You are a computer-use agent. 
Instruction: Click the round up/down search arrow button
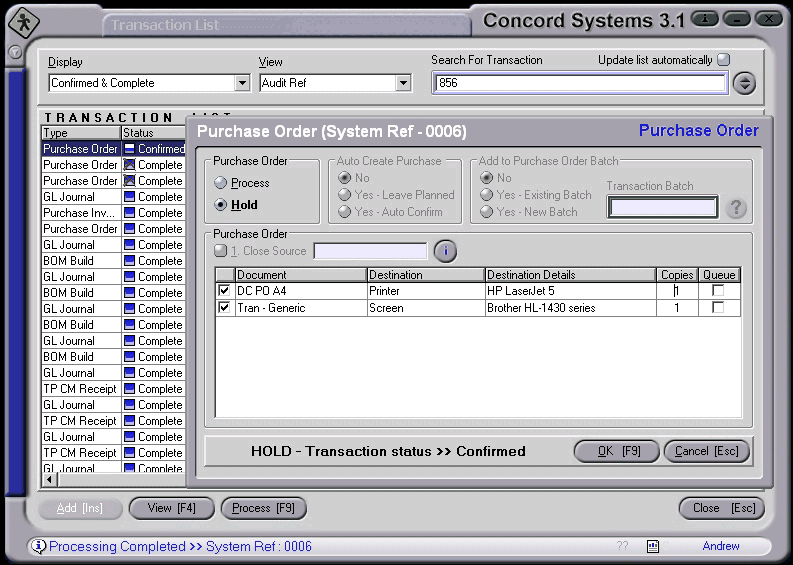coord(744,83)
